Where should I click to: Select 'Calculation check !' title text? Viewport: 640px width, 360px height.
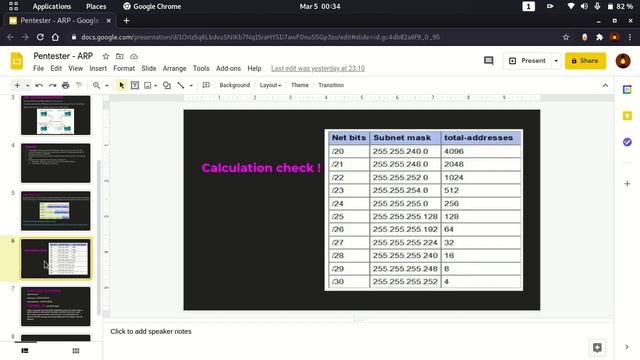[261, 168]
